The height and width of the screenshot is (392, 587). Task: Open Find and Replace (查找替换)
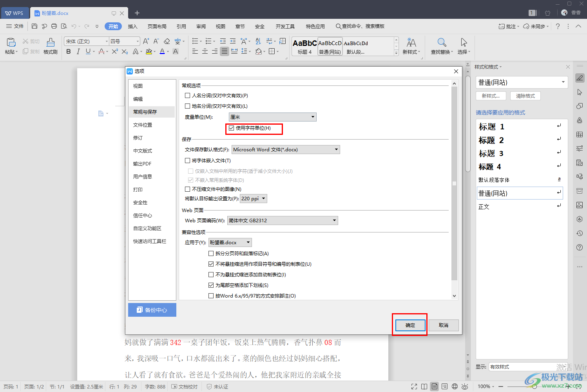(442, 46)
